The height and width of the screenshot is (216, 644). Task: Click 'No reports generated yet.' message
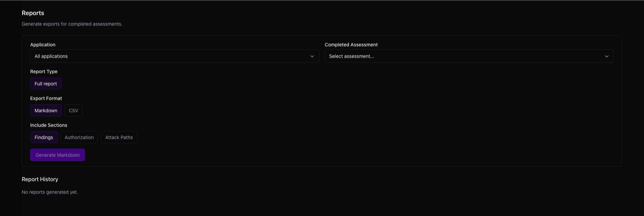coord(50,192)
